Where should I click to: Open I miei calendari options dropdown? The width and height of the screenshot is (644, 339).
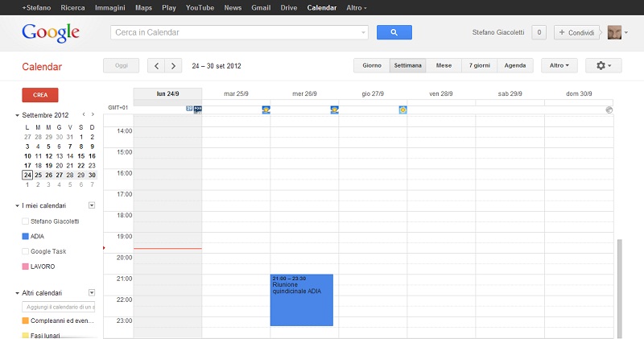(92, 205)
